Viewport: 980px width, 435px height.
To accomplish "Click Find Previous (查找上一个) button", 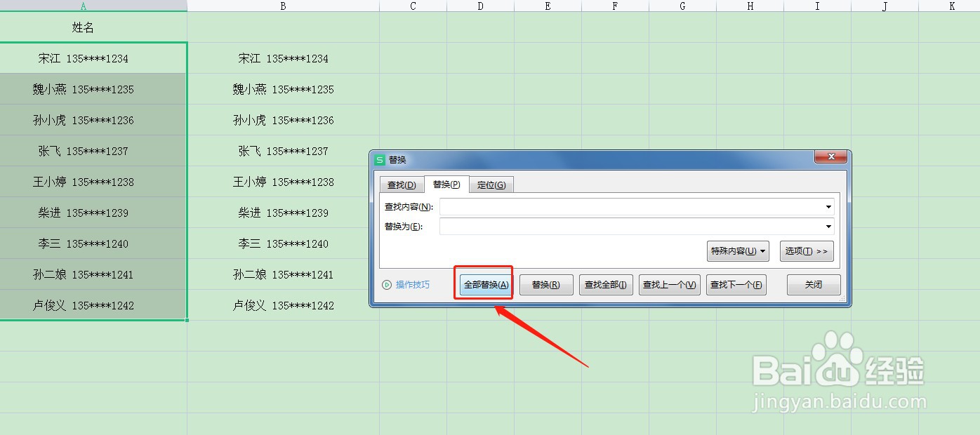I will (x=670, y=285).
